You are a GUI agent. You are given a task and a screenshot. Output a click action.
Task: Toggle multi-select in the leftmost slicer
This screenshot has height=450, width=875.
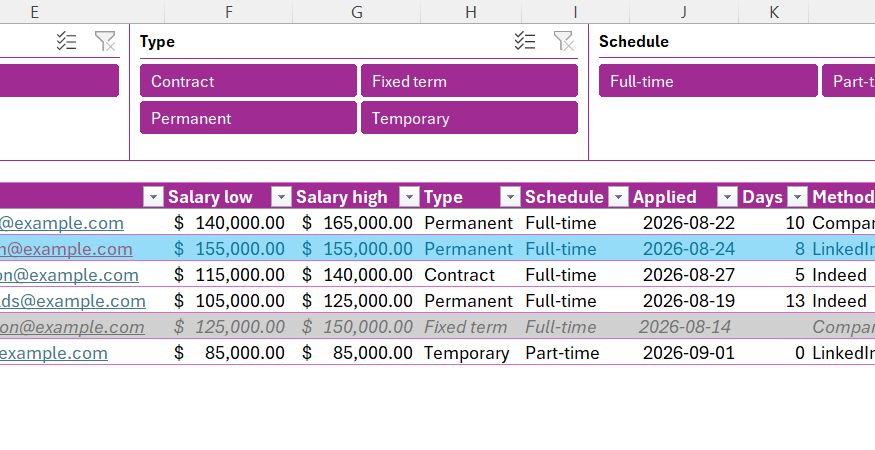pos(66,41)
